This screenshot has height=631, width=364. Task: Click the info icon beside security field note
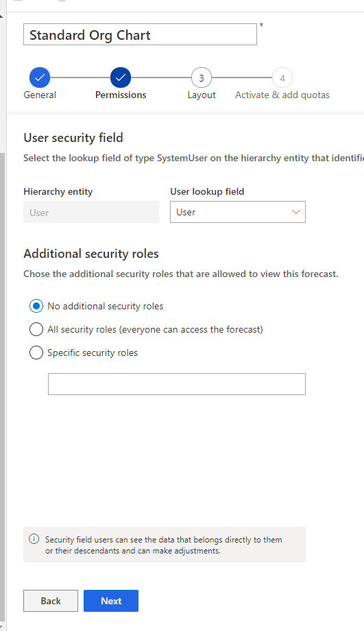click(34, 539)
